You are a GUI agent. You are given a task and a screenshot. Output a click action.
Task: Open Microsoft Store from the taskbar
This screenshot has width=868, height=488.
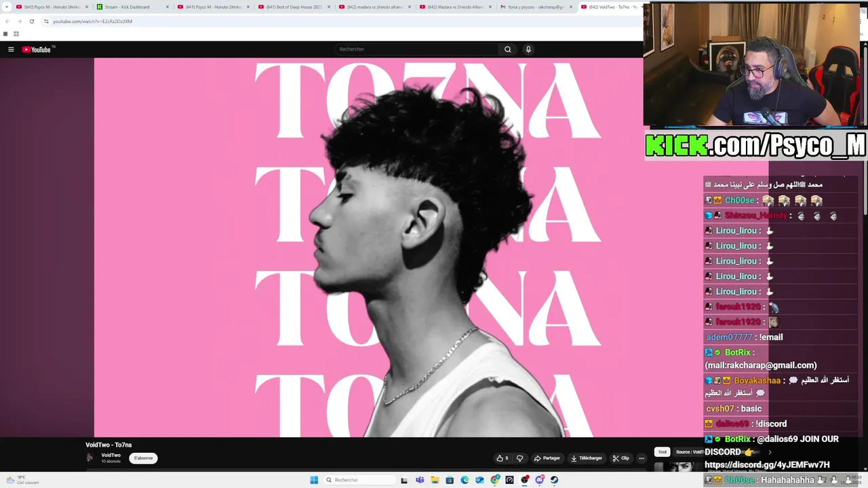coord(450,480)
